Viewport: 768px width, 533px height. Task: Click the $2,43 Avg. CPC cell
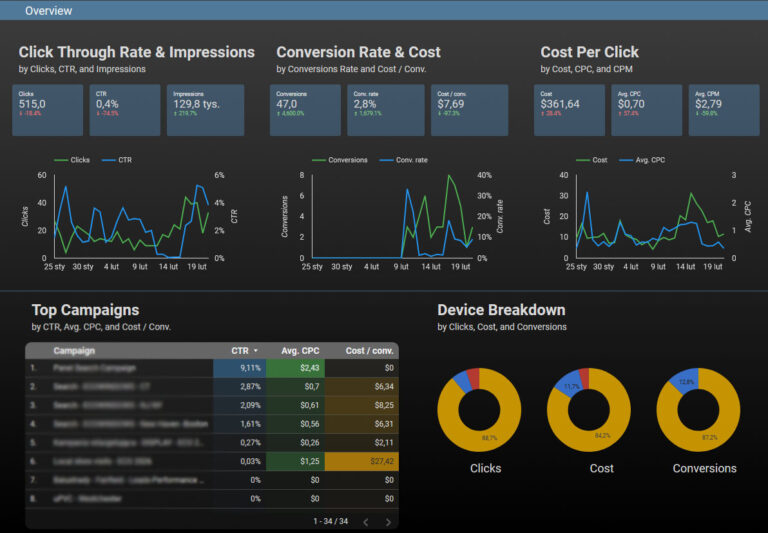point(295,368)
